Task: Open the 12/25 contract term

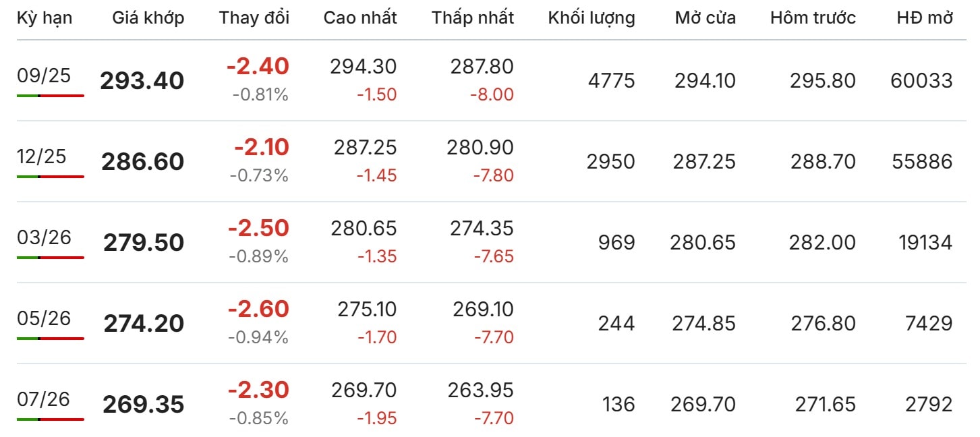Action: tap(42, 156)
